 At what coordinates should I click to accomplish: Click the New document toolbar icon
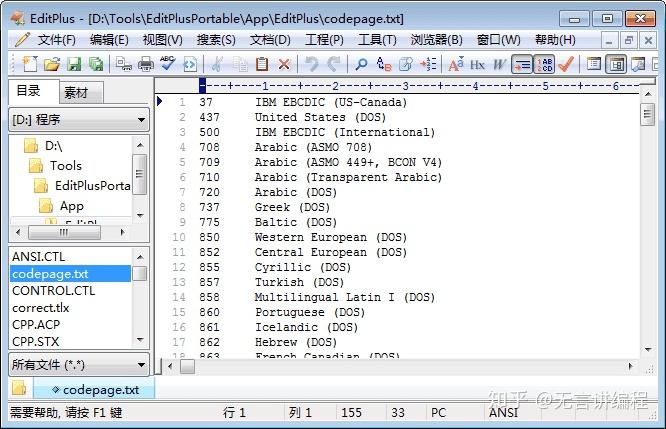pos(30,64)
